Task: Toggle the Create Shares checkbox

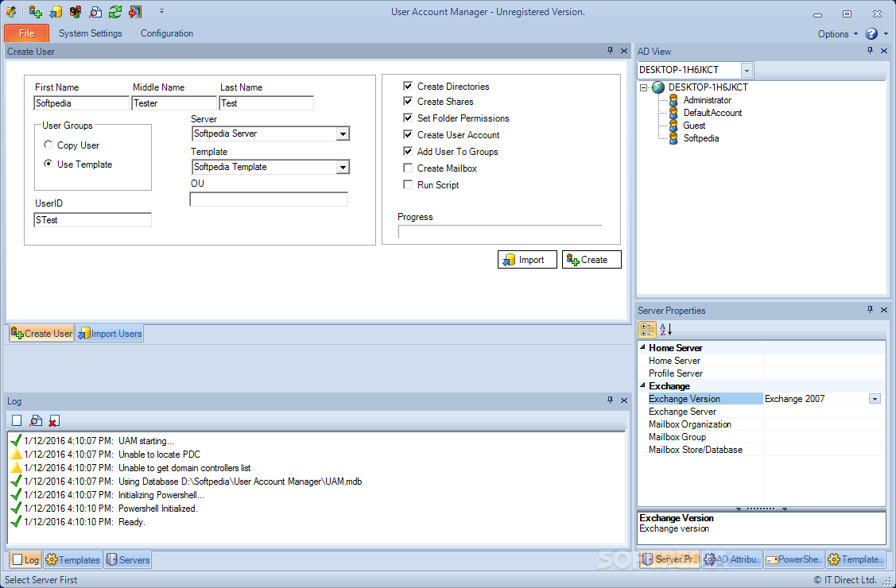Action: 408,101
